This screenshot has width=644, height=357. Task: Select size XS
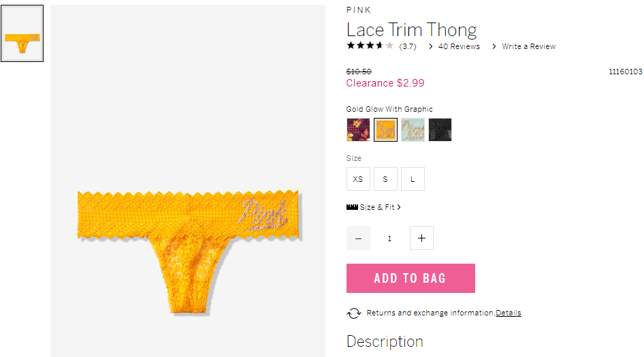pyautogui.click(x=358, y=179)
